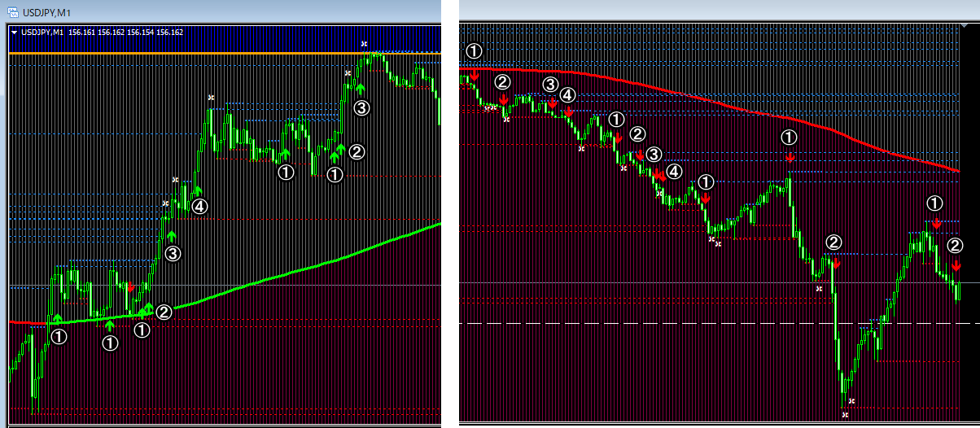Click the fractal marker at right chart's lowest low
Viewport: 980px width, 428px height.
point(845,415)
